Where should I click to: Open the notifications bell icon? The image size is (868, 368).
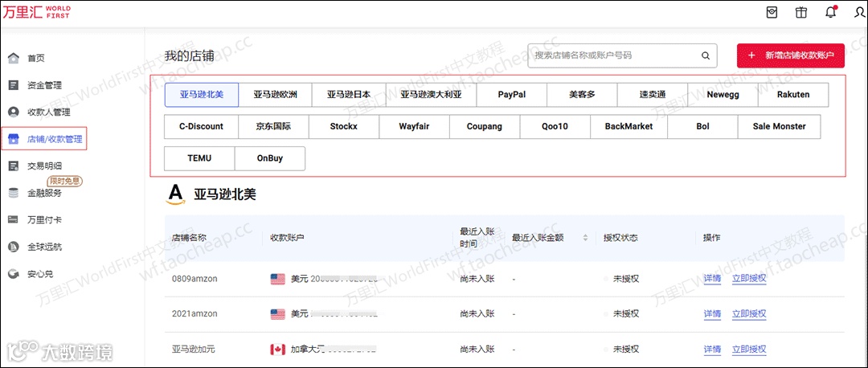(x=830, y=13)
